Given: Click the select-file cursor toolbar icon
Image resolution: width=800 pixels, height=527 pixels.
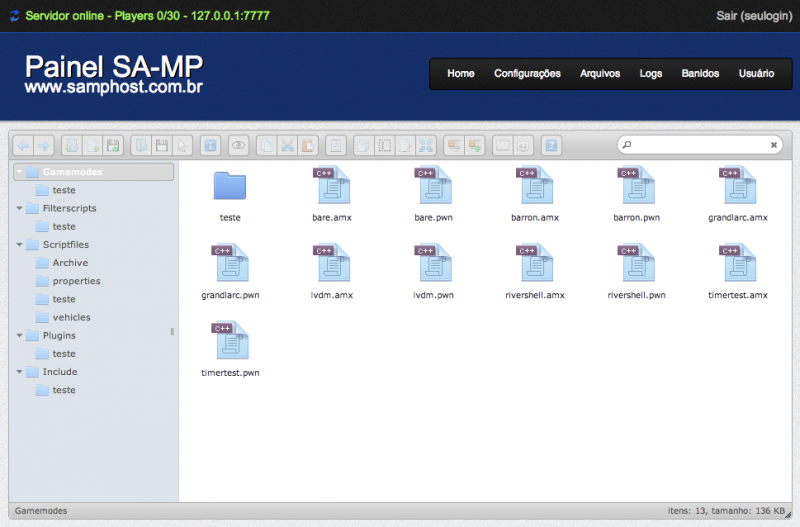Looking at the screenshot, I should (183, 146).
